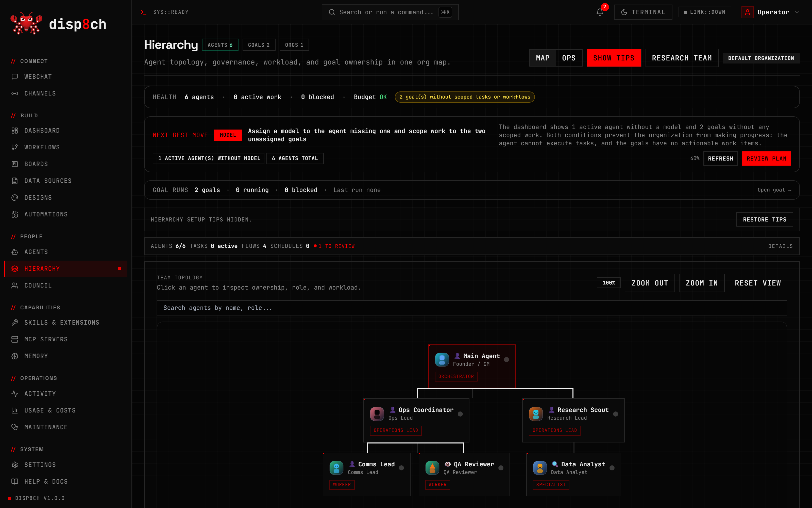Screen dimensions: 812x508
Task: Click the Webchat speech bubble icon
Action: tap(15, 77)
